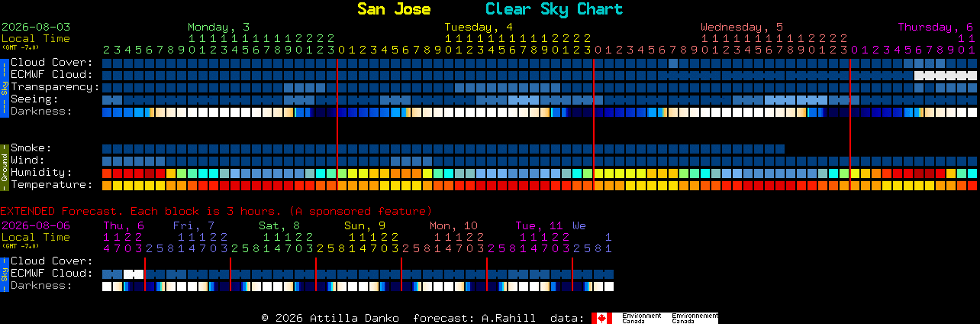Viewport: 980px width, 324px height.
Task: Click the Local Time label of main chart
Action: point(36,38)
